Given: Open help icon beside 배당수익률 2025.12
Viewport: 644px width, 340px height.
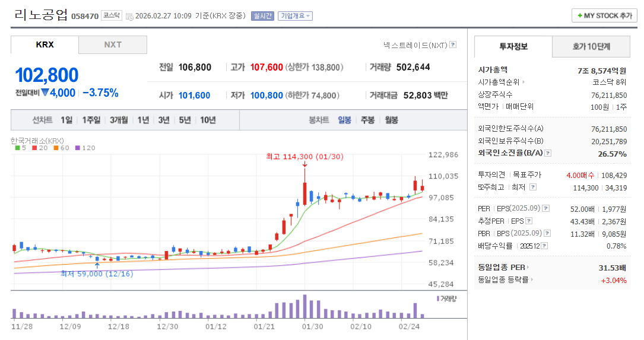Looking at the screenshot, I should pyautogui.click(x=544, y=246).
